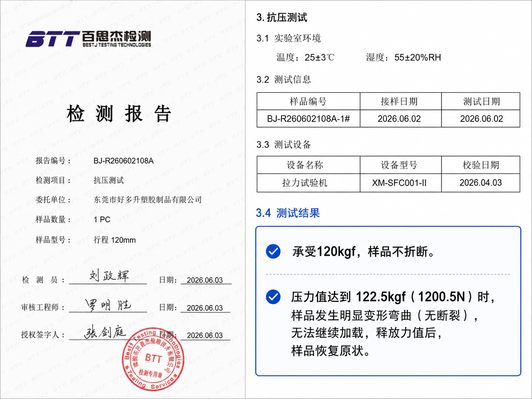532x399 pixels.
Task: Click calibration date 2026.04.03
Action: click(481, 183)
